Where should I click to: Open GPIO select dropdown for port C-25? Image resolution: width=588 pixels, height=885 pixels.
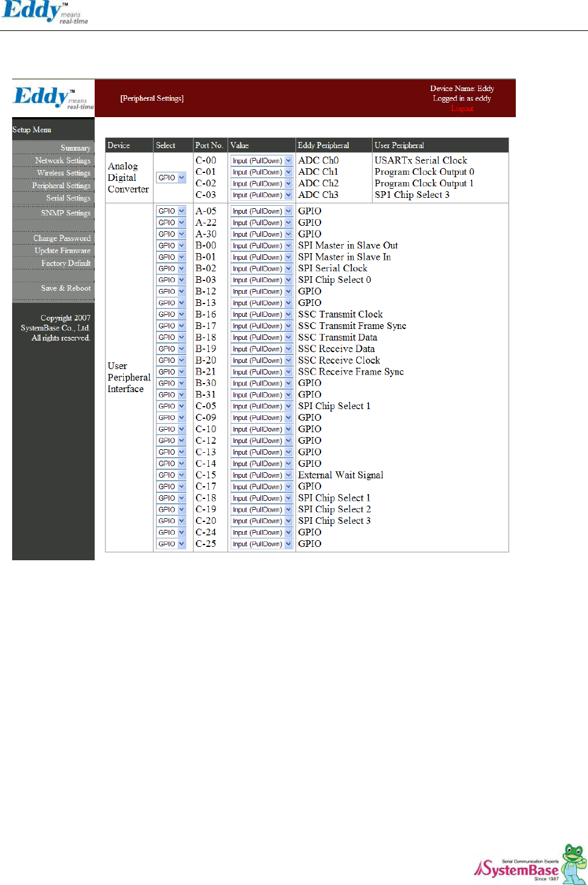tap(171, 544)
